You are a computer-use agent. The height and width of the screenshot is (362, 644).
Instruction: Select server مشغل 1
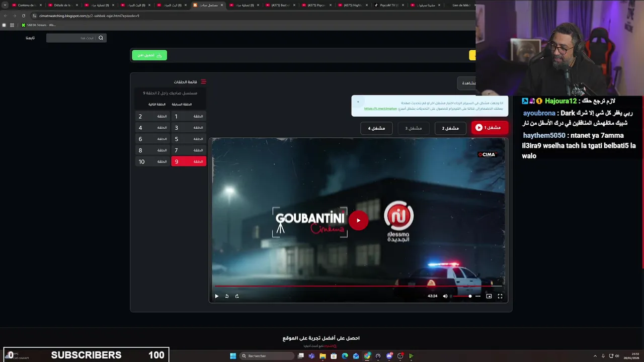489,128
